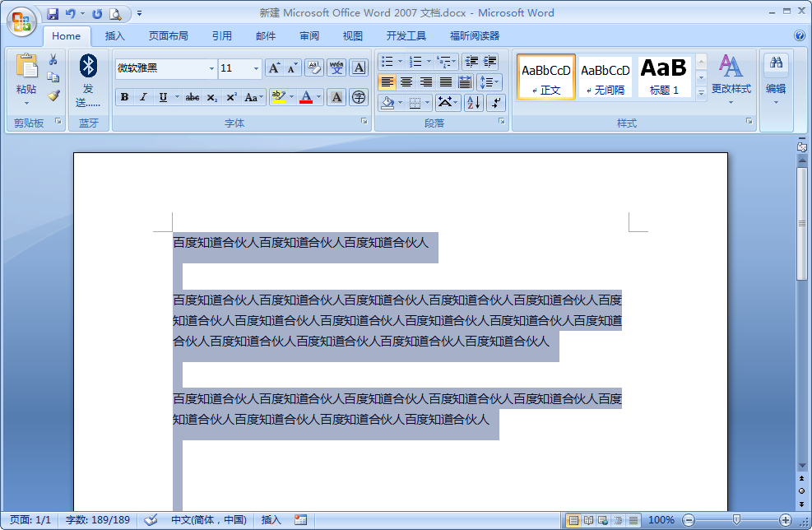Undo the last action
Viewport: 812px width, 530px height.
[71, 14]
